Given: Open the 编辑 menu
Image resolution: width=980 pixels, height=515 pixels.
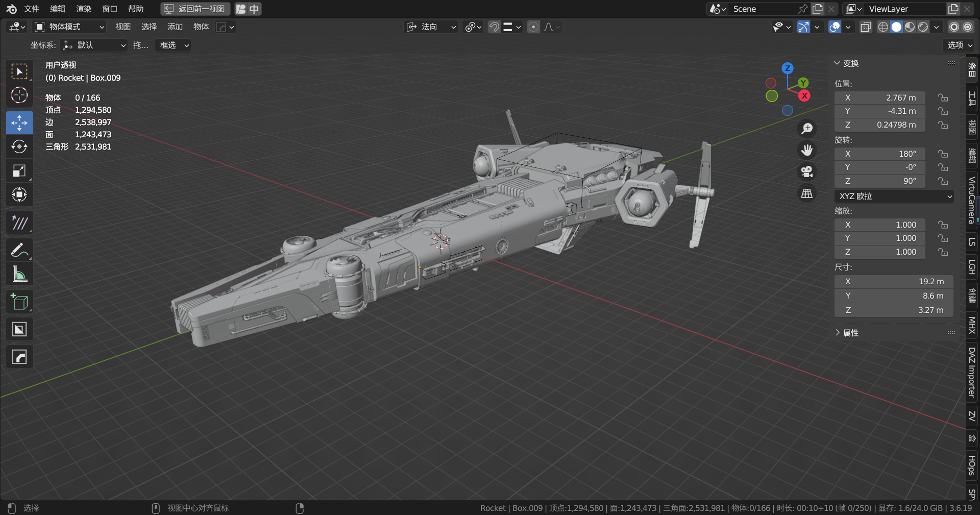Looking at the screenshot, I should [58, 9].
